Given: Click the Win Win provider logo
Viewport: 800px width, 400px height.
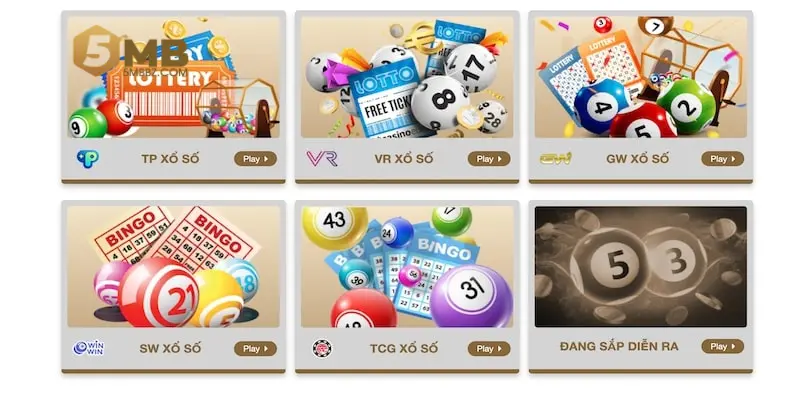Looking at the screenshot, I should tap(88, 348).
